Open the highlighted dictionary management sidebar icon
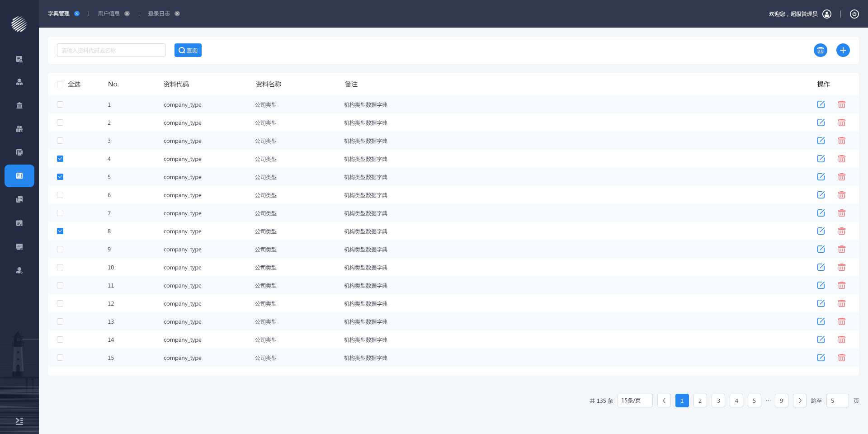The image size is (868, 434). [19, 176]
